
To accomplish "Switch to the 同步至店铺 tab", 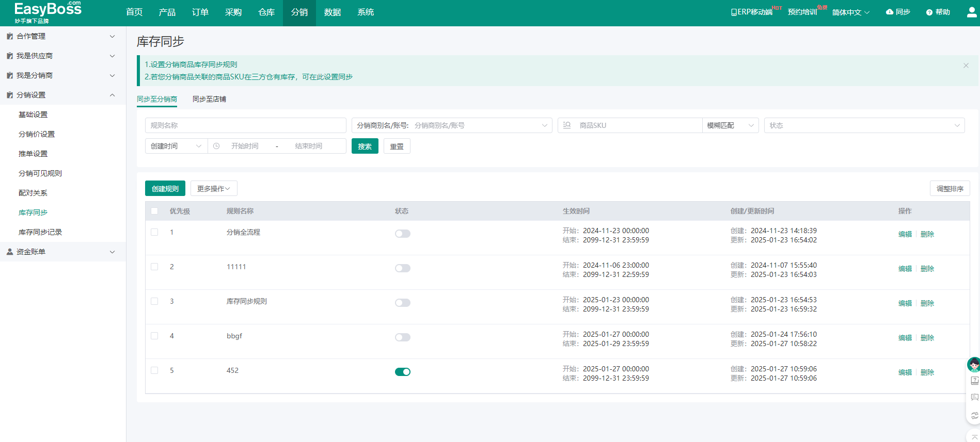I will [x=209, y=99].
